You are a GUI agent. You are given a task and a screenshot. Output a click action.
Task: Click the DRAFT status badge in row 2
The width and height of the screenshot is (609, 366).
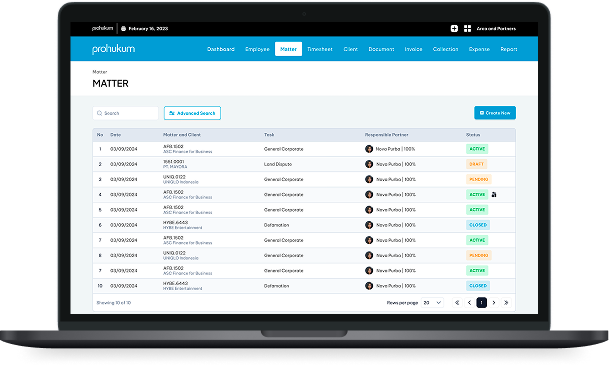[477, 164]
